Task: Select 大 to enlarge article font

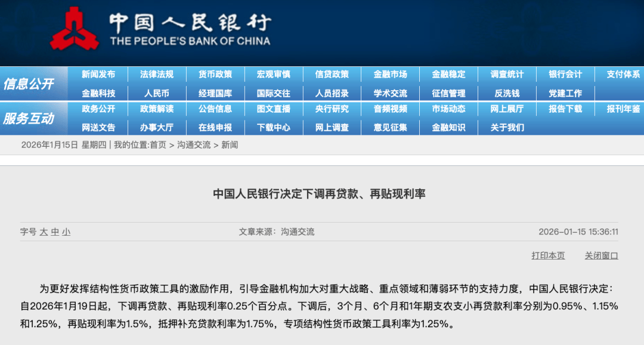Action: point(46,232)
